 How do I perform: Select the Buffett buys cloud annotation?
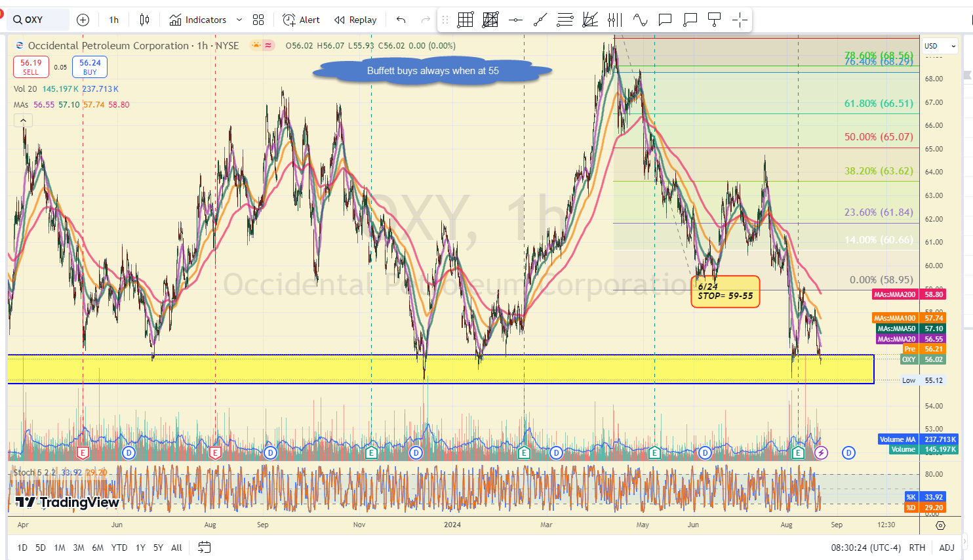point(433,71)
